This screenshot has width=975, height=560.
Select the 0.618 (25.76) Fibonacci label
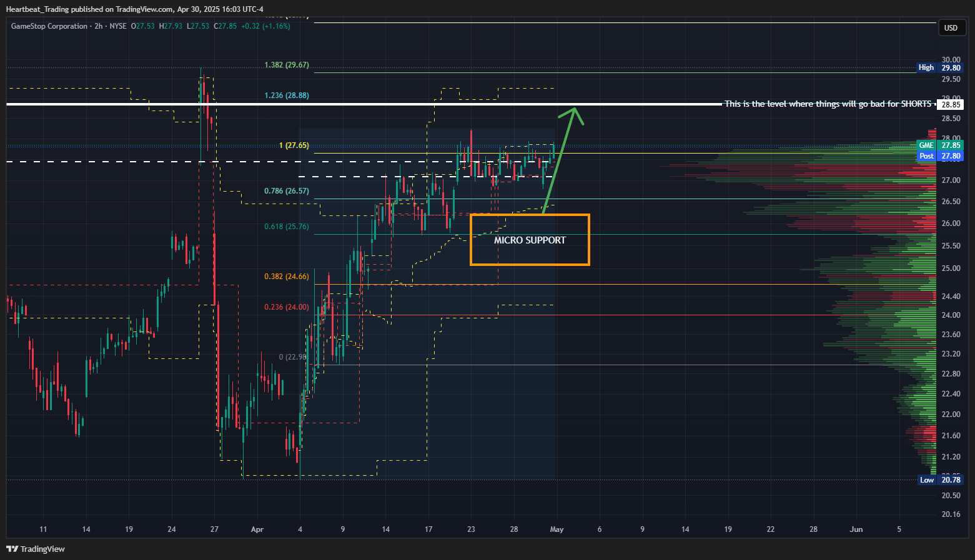(x=287, y=227)
